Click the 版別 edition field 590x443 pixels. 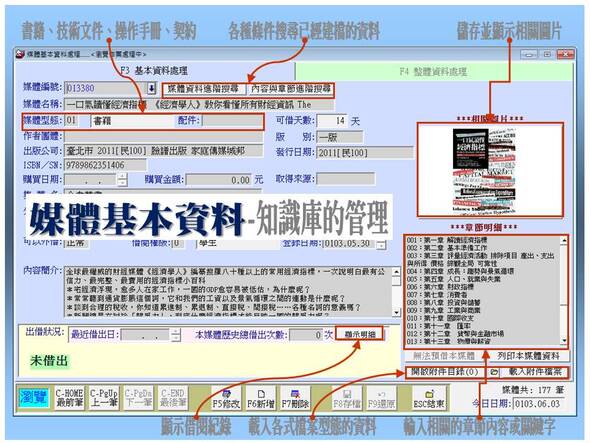[340, 137]
